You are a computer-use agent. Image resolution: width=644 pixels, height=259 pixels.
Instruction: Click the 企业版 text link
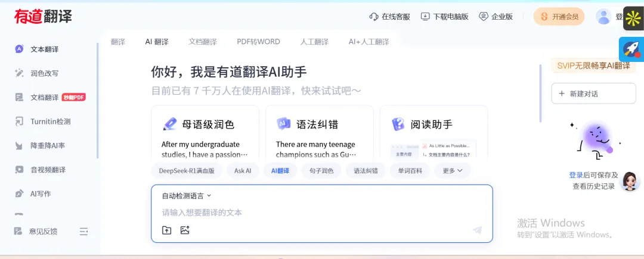point(502,17)
